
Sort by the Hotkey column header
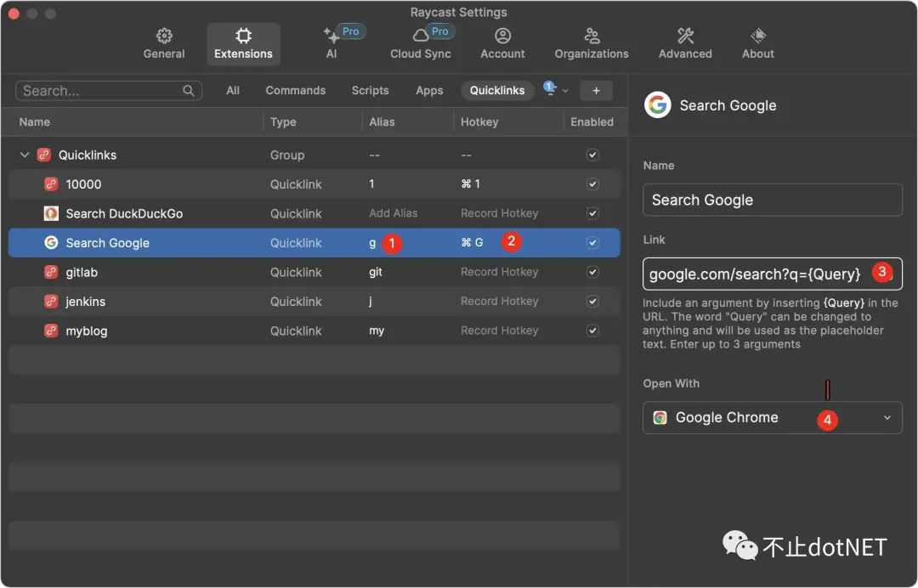[x=479, y=122]
